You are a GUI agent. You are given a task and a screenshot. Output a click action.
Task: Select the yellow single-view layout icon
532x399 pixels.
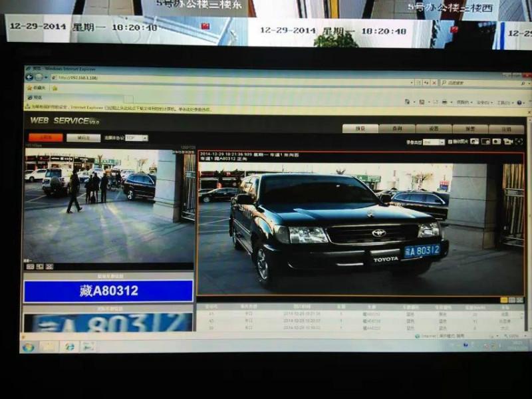(x=504, y=300)
